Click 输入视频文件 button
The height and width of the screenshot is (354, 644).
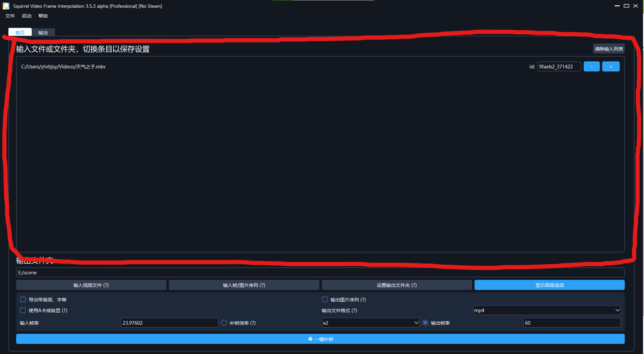[91, 285]
